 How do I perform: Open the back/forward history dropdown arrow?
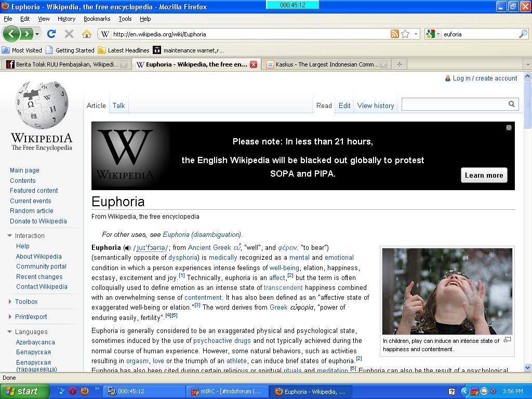(x=37, y=34)
